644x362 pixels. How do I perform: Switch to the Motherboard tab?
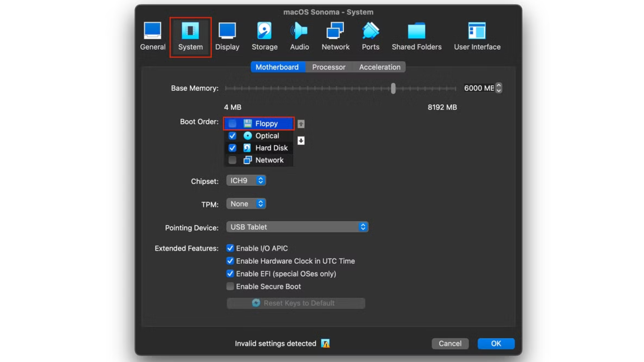pyautogui.click(x=277, y=67)
